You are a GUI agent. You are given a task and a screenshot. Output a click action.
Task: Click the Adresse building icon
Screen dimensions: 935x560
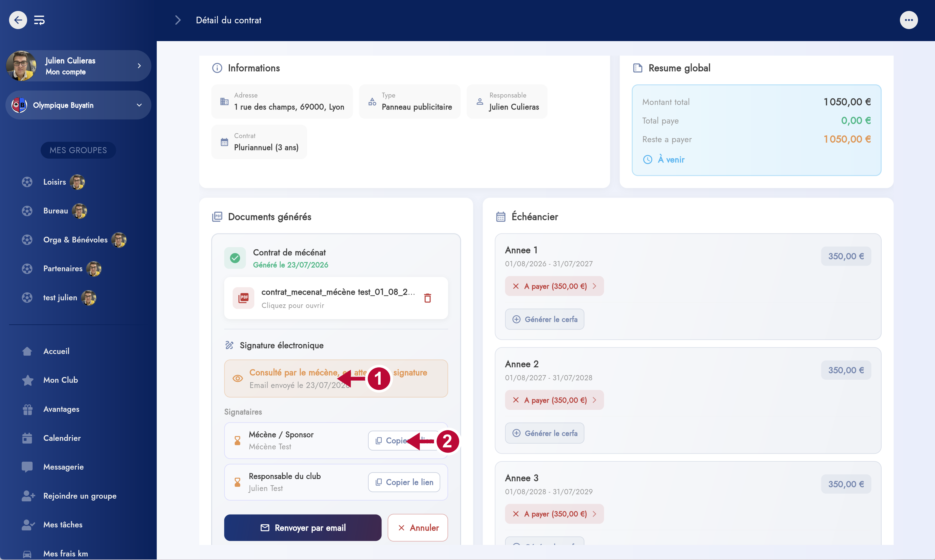pyautogui.click(x=224, y=102)
